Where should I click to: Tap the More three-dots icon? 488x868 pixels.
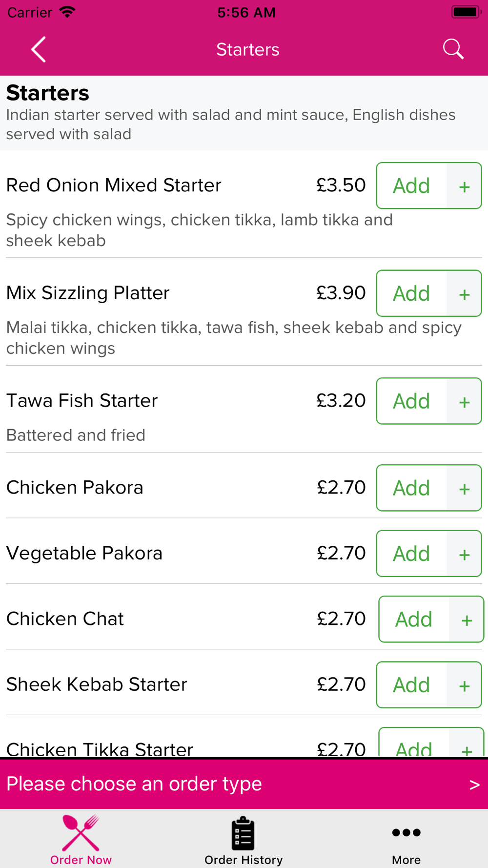coord(406,832)
